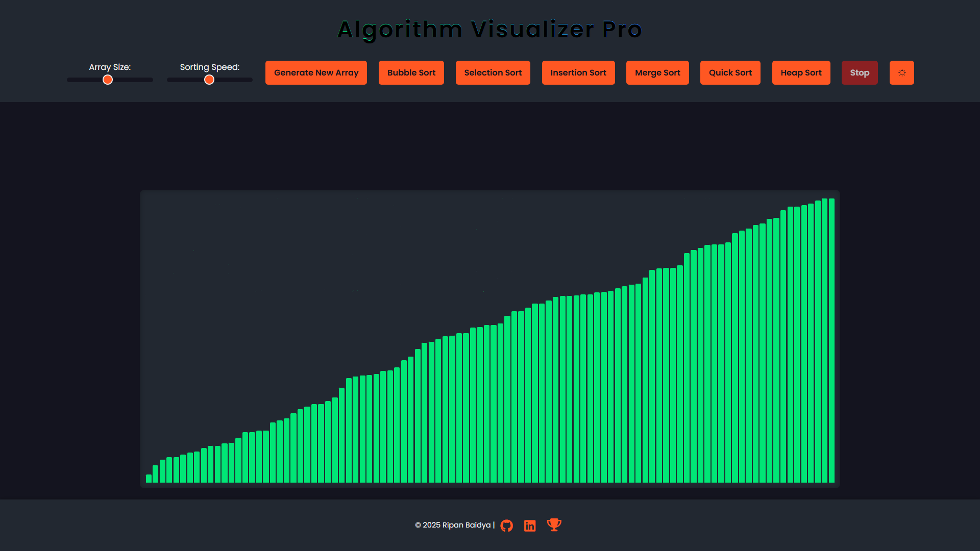This screenshot has height=551, width=980.
Task: Start Merge Sort algorithm
Action: pyautogui.click(x=657, y=72)
